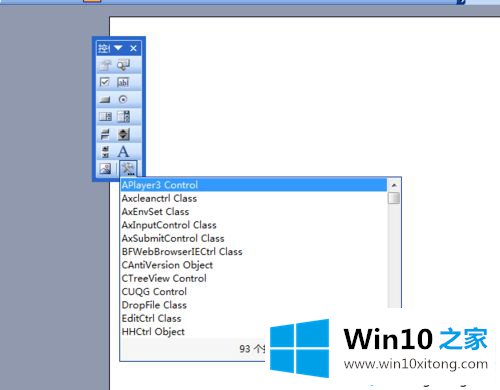Screen dimensions: 500x390
Task: Select the Toggle Button control tool
Action: 105,134
